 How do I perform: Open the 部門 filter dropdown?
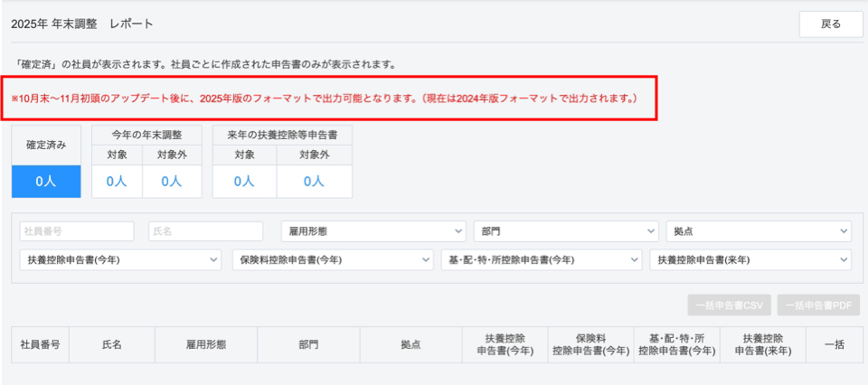point(566,231)
